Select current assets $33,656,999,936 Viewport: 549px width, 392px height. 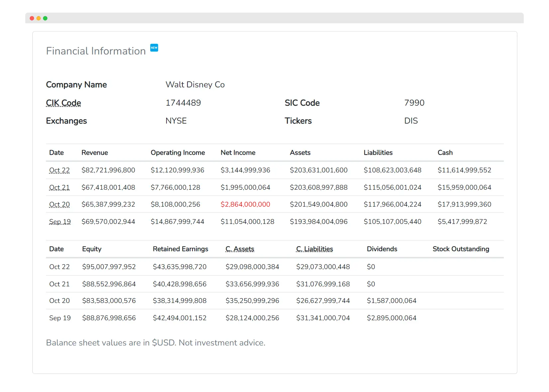pyautogui.click(x=252, y=284)
